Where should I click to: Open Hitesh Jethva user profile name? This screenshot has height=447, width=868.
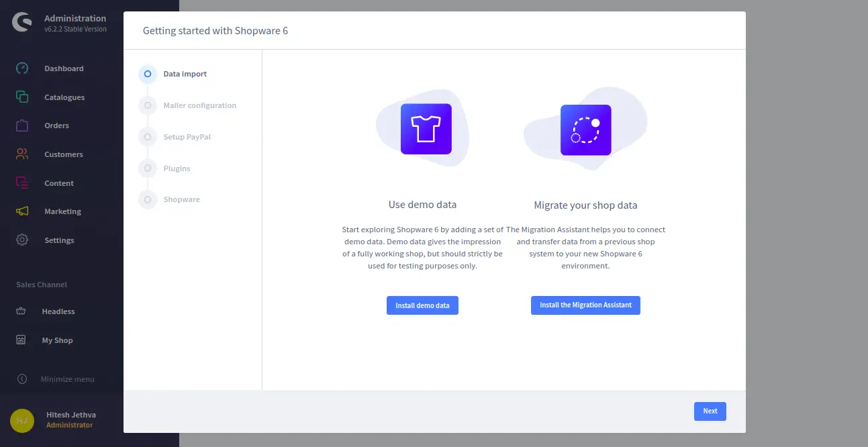coord(71,415)
